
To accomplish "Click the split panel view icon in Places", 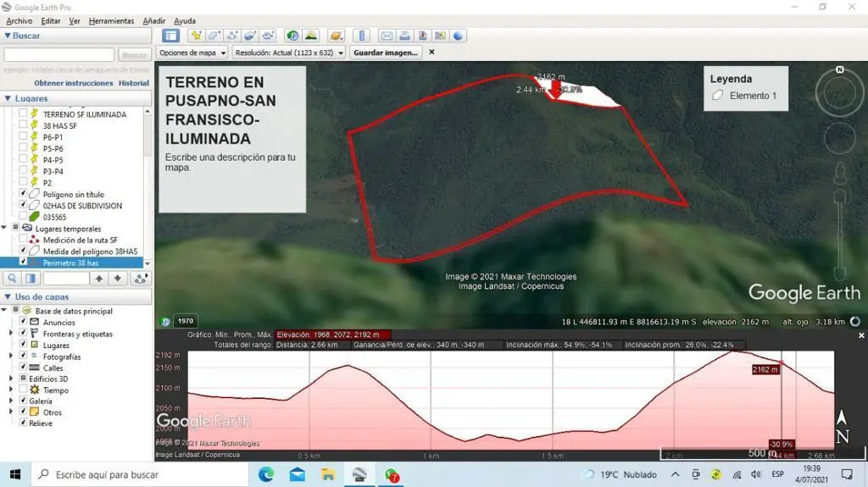I will (31, 279).
